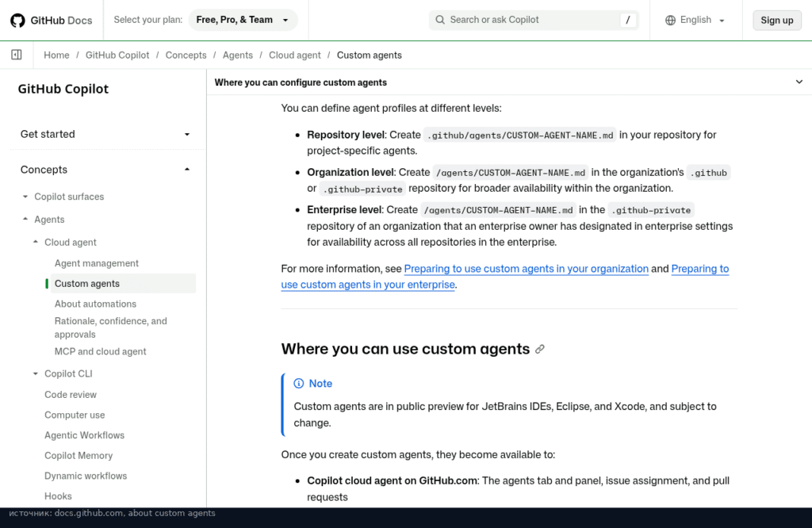Open the 'Free, Pro, & Team' plan dropdown
Image resolution: width=812 pixels, height=528 pixels.
pos(243,20)
